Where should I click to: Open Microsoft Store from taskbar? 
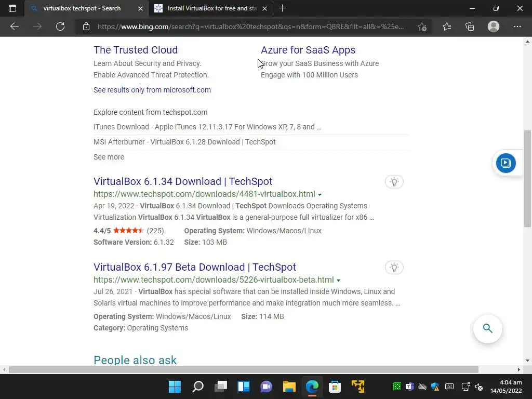click(x=335, y=387)
